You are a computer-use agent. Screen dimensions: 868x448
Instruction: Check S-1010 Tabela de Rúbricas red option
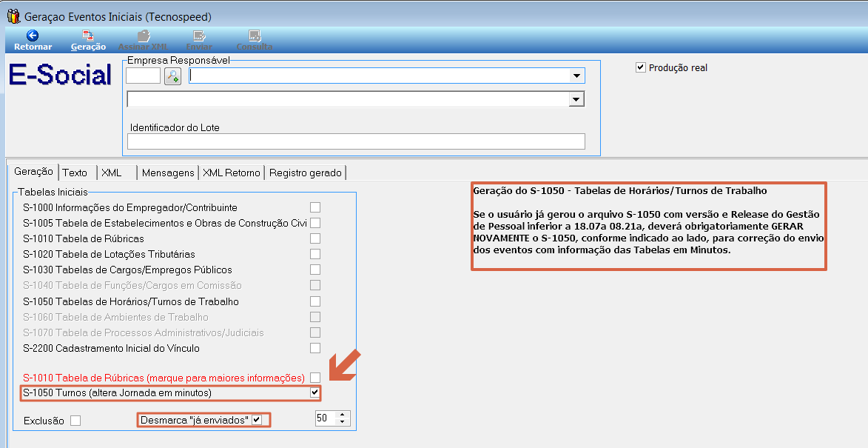tap(315, 378)
